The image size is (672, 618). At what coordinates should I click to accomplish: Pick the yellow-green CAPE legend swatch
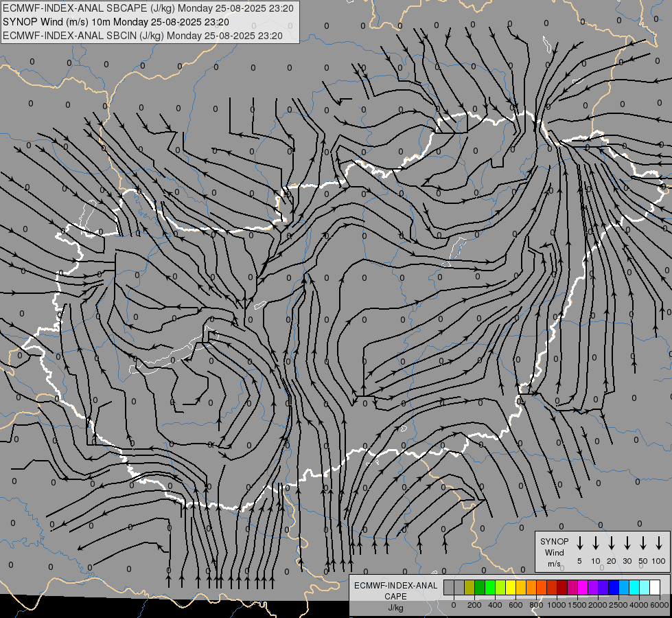pyautogui.click(x=500, y=587)
